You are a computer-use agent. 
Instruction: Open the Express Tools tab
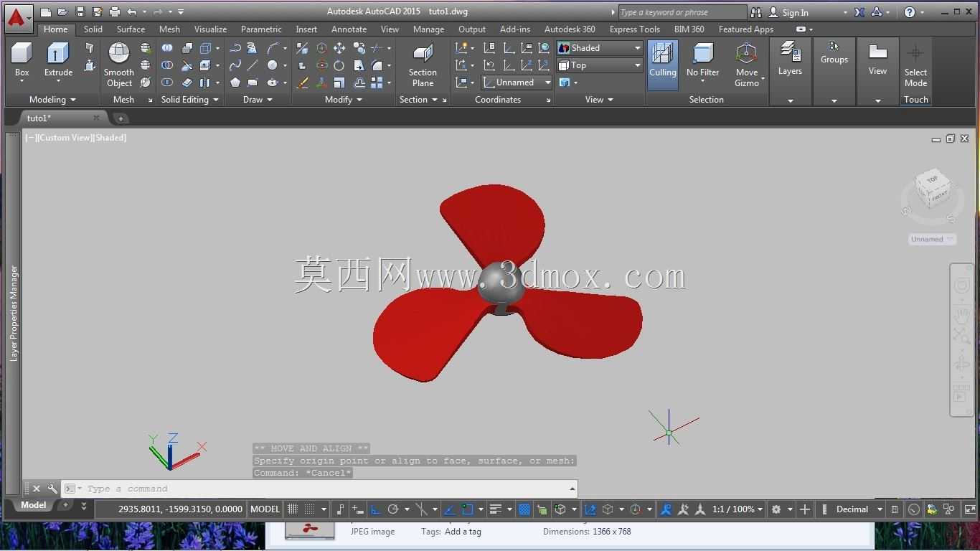pyautogui.click(x=634, y=29)
